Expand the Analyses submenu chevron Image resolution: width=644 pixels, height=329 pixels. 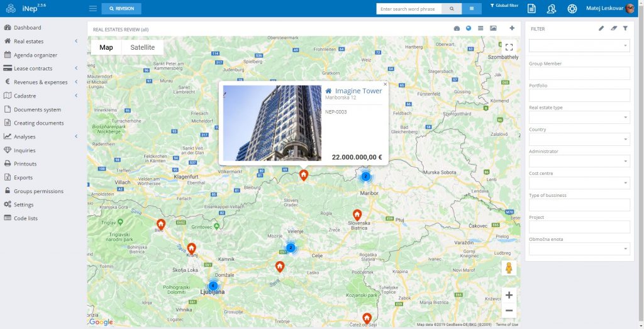coord(76,137)
